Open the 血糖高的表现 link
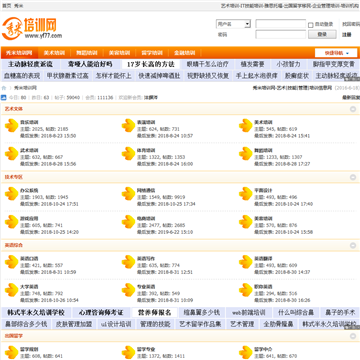 pyautogui.click(x=22, y=76)
